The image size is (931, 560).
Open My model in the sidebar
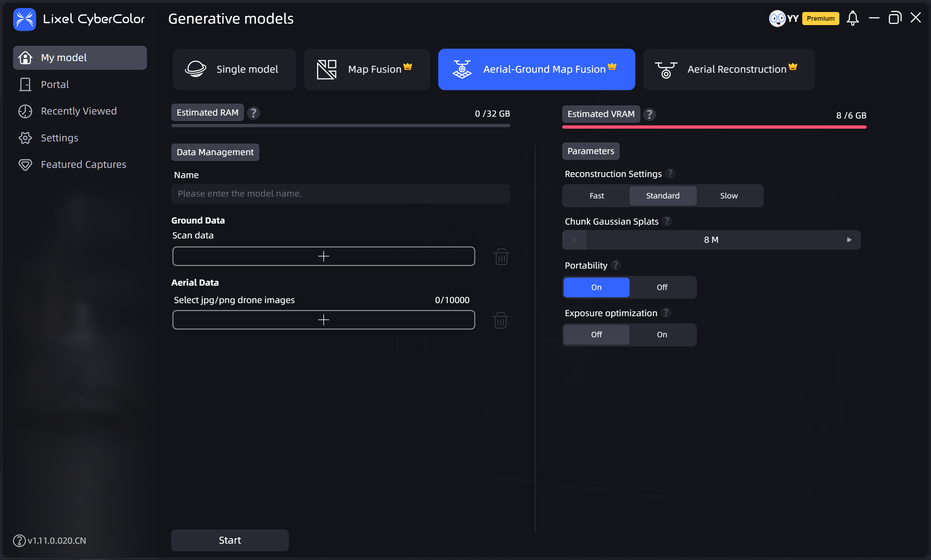pos(80,58)
